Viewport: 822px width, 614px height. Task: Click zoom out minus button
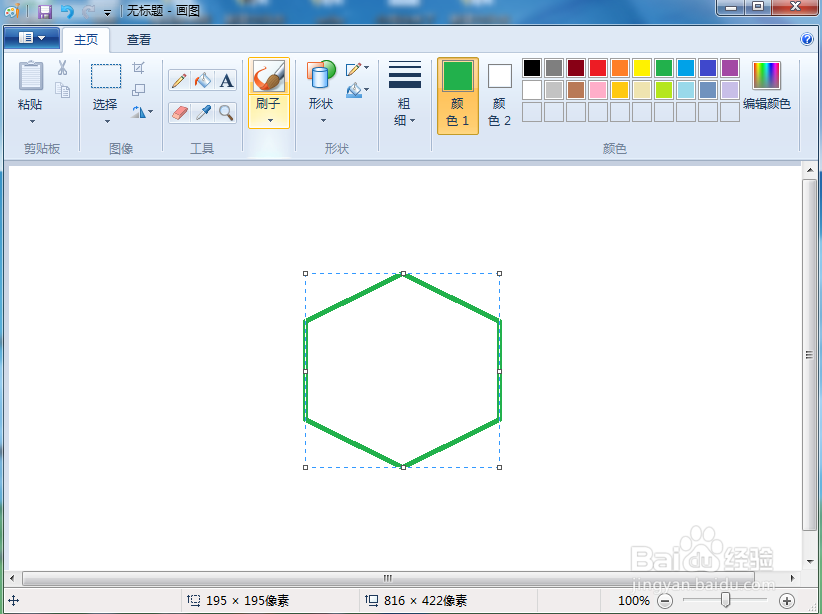[665, 601]
